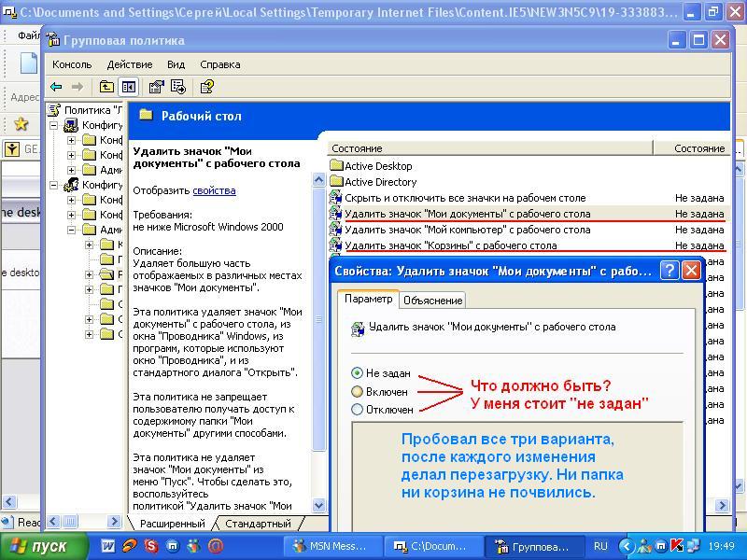
Task: Open the Вид menu
Action: pyautogui.click(x=176, y=64)
